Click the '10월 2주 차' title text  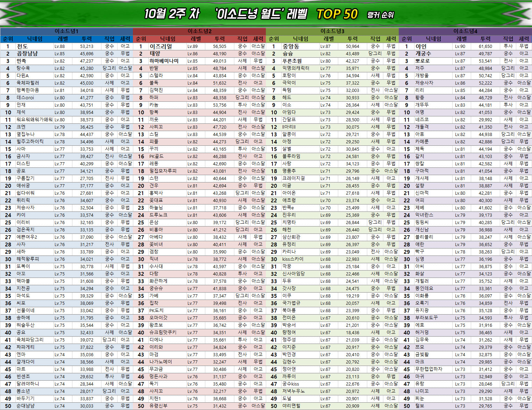tap(171, 14)
